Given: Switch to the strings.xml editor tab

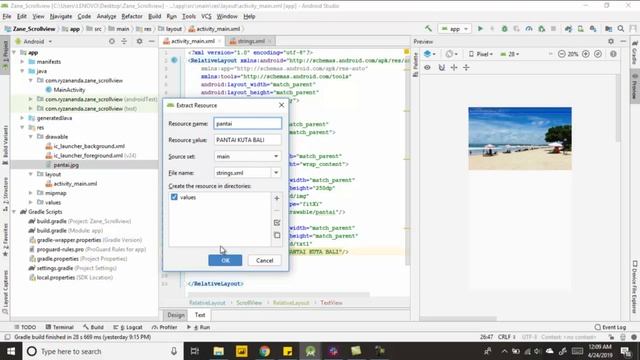Looking at the screenshot, I should point(250,41).
